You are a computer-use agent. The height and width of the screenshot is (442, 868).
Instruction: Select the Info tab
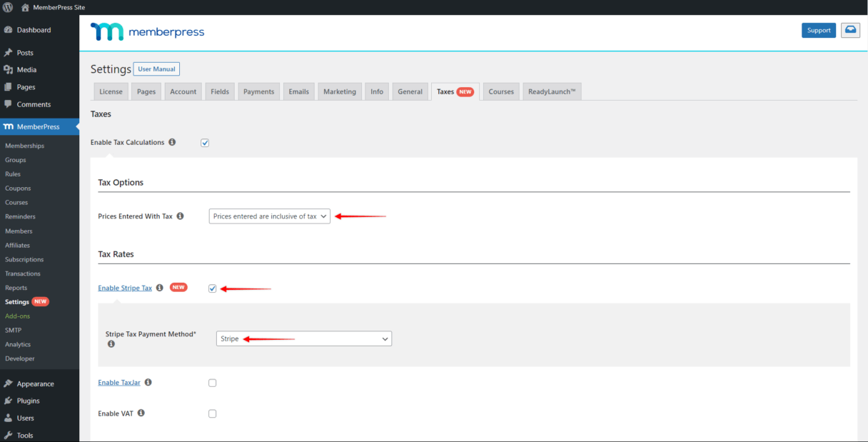point(377,91)
